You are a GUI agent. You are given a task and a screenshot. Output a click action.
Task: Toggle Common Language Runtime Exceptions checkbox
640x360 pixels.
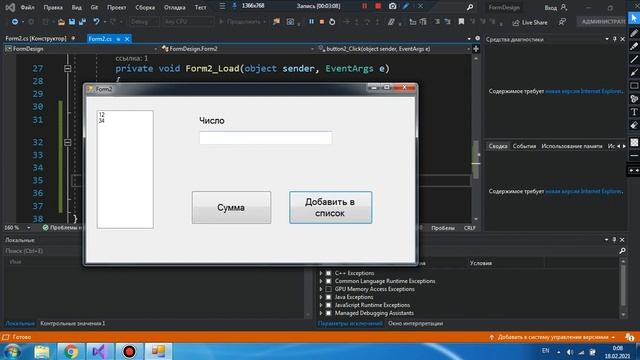click(329, 281)
